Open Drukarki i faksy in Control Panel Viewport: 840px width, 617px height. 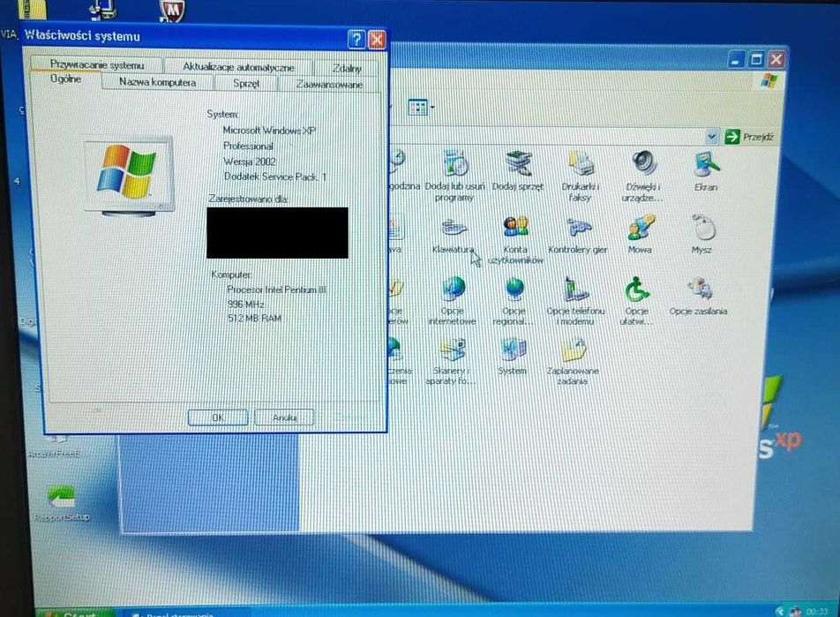coord(581,175)
